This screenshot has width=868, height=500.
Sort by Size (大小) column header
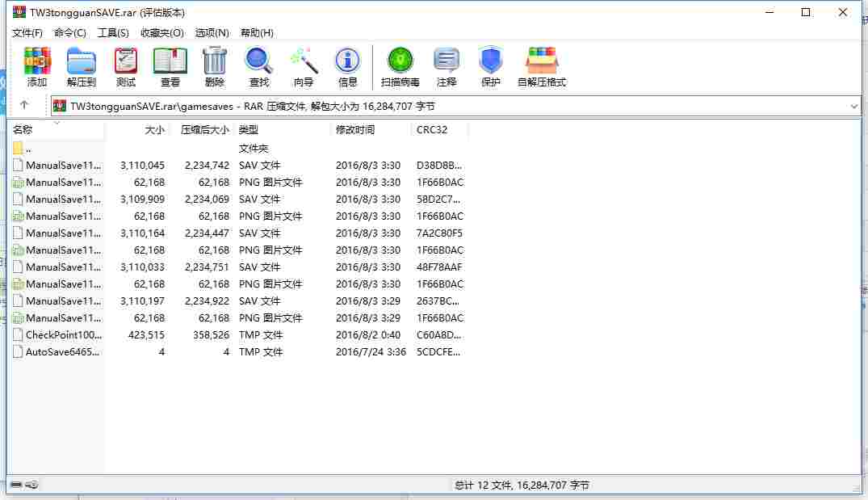[136, 129]
